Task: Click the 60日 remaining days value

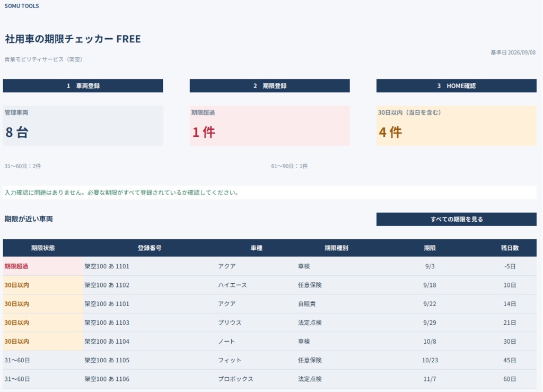Action: tap(510, 379)
